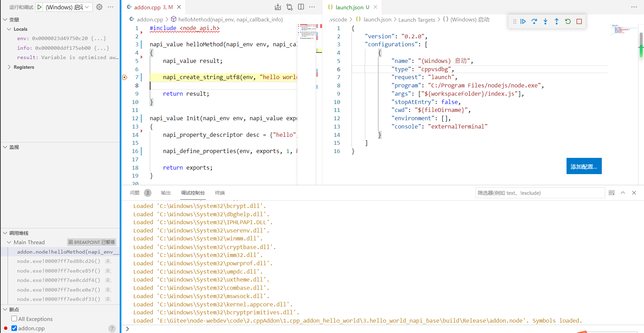
Task: Click the compare changes icon in editor toolbar
Action: pos(289,7)
